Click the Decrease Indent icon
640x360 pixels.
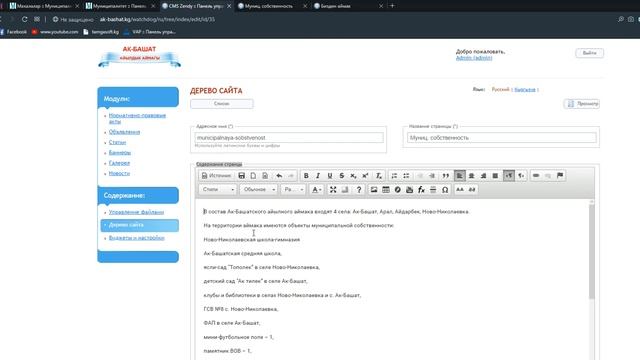[x=420, y=176]
